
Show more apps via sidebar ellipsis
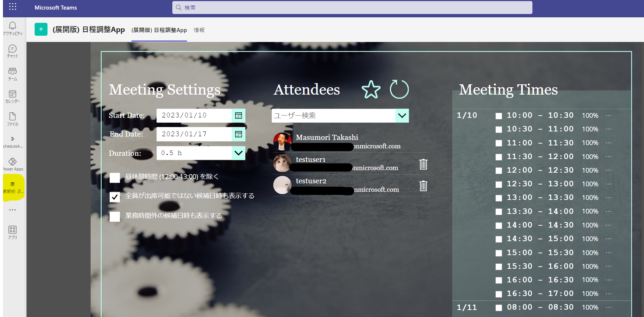pos(13,210)
